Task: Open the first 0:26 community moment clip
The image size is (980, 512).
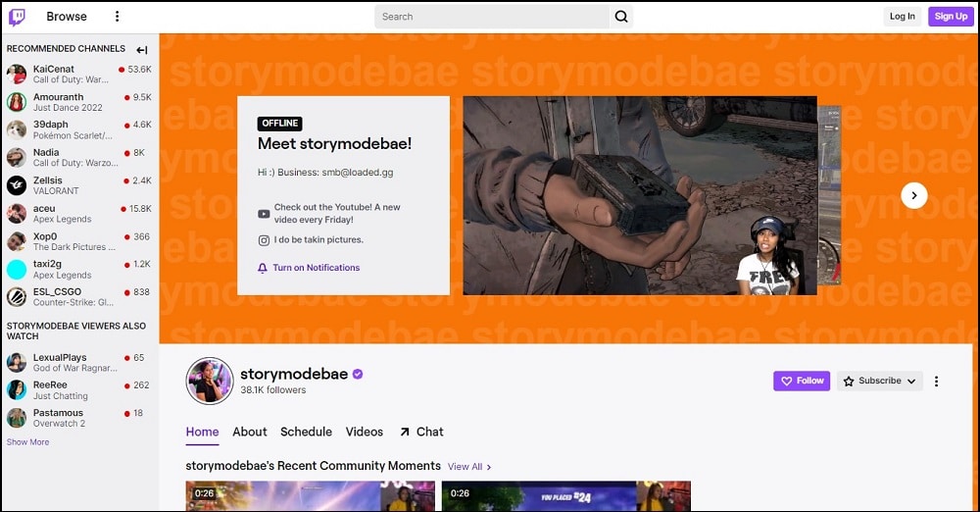Action: (x=310, y=496)
